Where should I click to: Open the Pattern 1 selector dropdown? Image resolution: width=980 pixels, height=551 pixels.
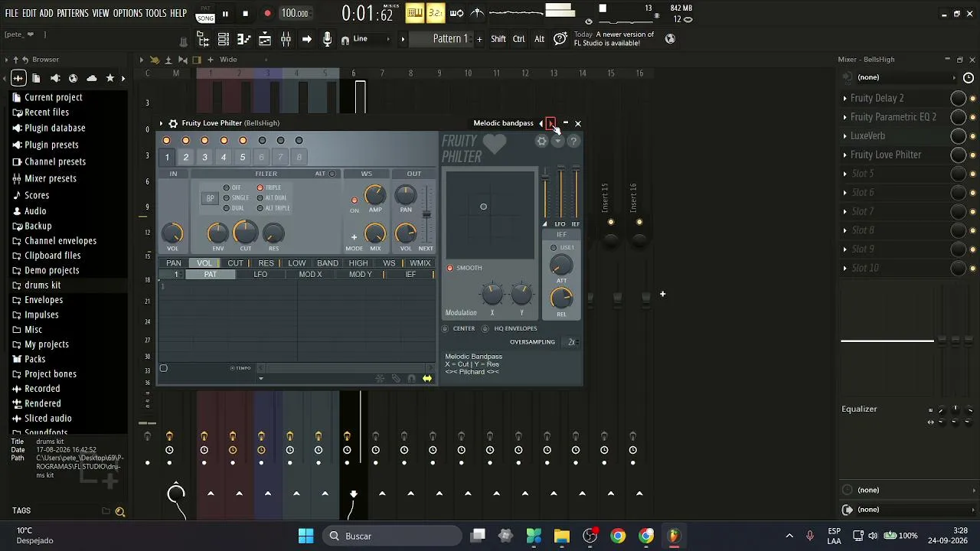click(x=450, y=39)
